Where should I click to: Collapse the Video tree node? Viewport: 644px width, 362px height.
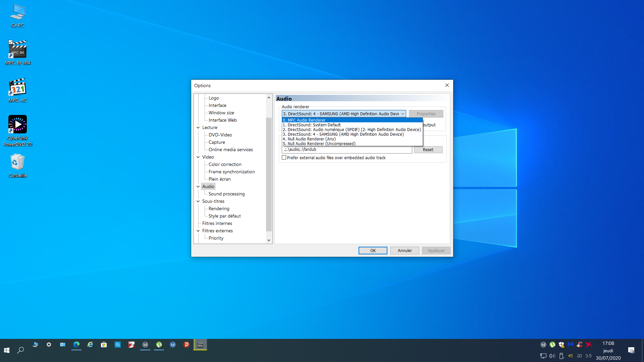[198, 157]
